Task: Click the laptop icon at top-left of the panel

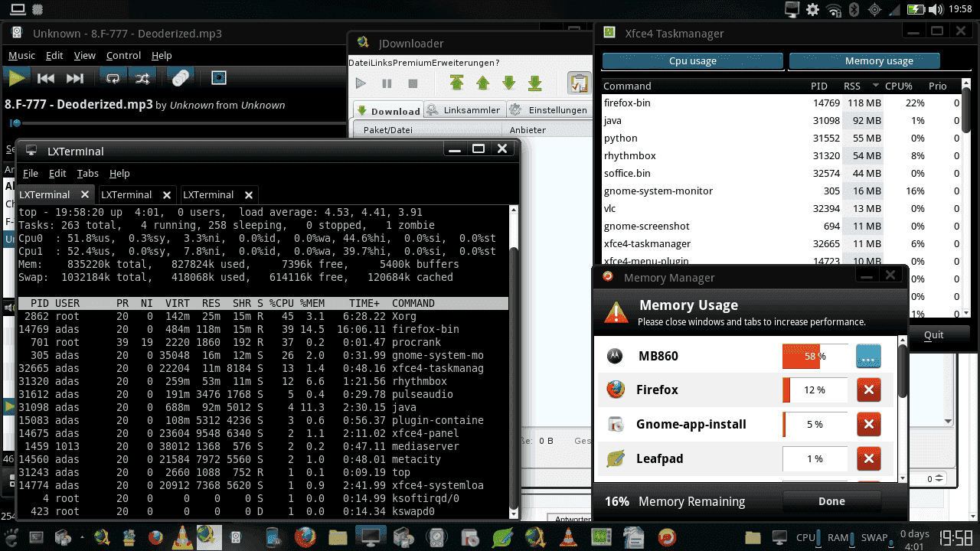Action: (18, 9)
